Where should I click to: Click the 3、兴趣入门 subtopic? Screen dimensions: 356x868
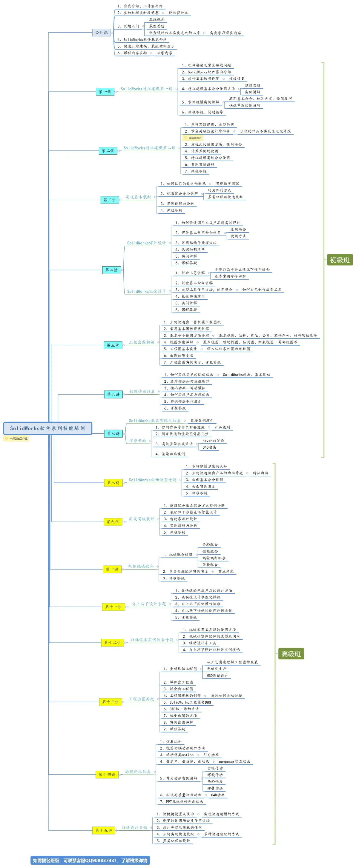pos(128,26)
